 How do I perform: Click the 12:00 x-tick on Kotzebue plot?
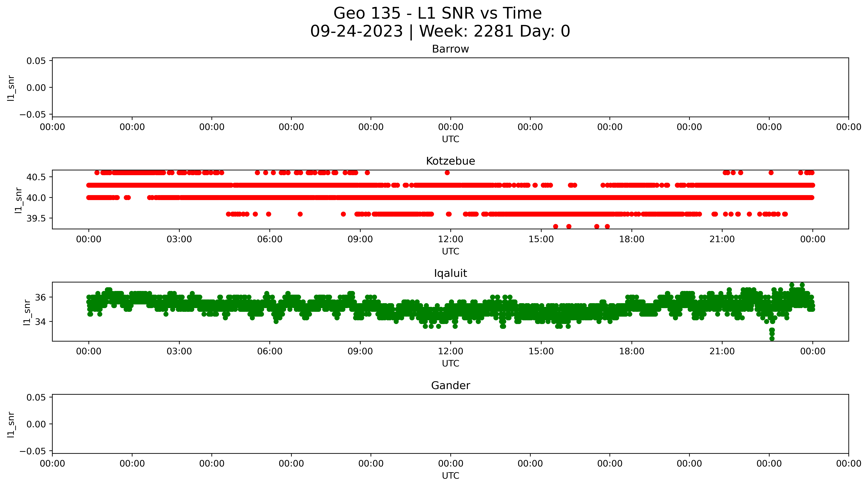(x=451, y=239)
